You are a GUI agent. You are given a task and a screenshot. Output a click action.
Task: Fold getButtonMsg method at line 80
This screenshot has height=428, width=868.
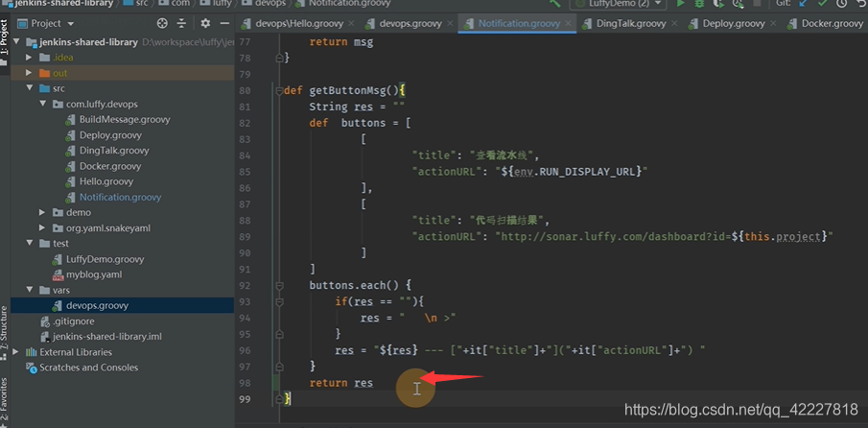click(x=279, y=90)
